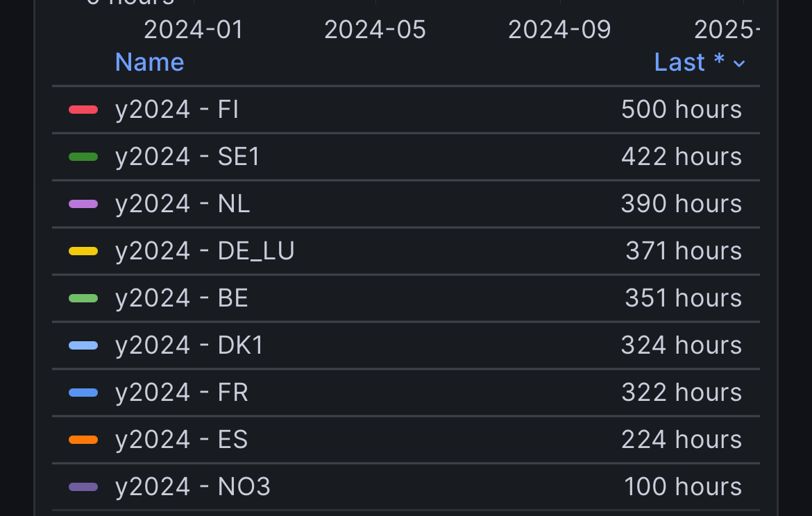Viewport: 812px width, 516px height.
Task: Click the red FI series color swatch
Action: 83,110
